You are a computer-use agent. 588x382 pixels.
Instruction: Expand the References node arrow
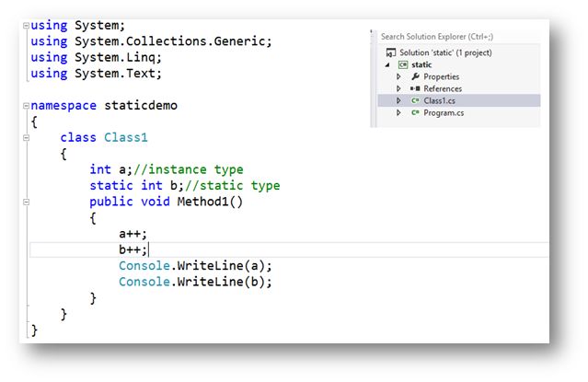(398, 88)
